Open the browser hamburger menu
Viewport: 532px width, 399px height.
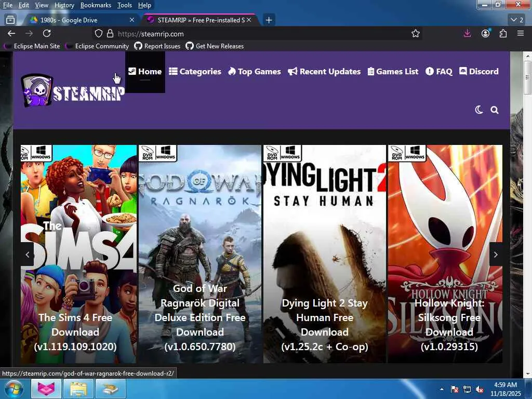521,33
